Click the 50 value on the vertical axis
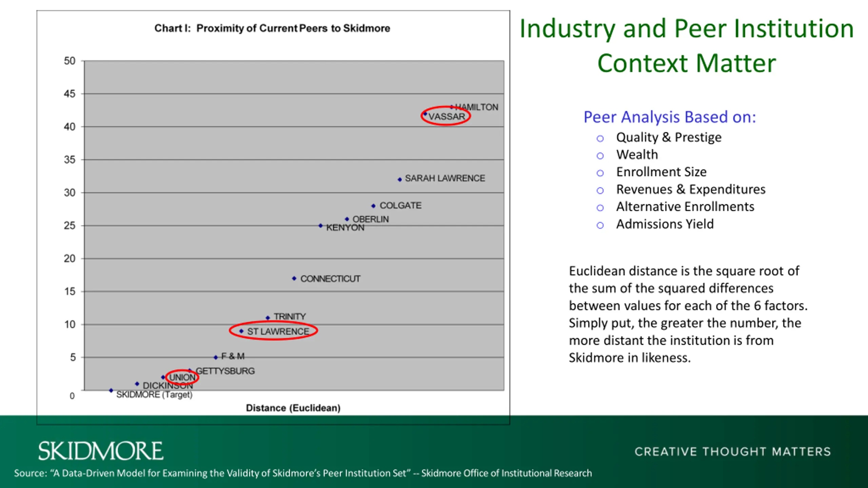This screenshot has width=868, height=488. [x=70, y=61]
